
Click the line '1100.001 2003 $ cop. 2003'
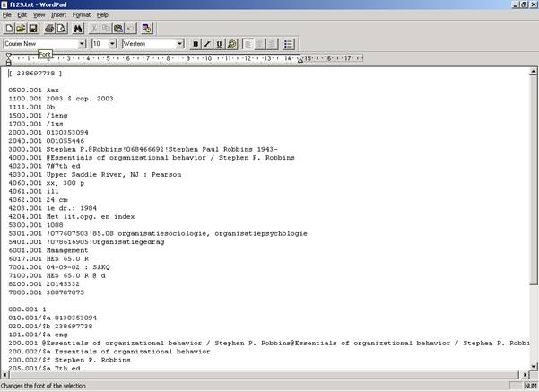pyautogui.click(x=61, y=99)
